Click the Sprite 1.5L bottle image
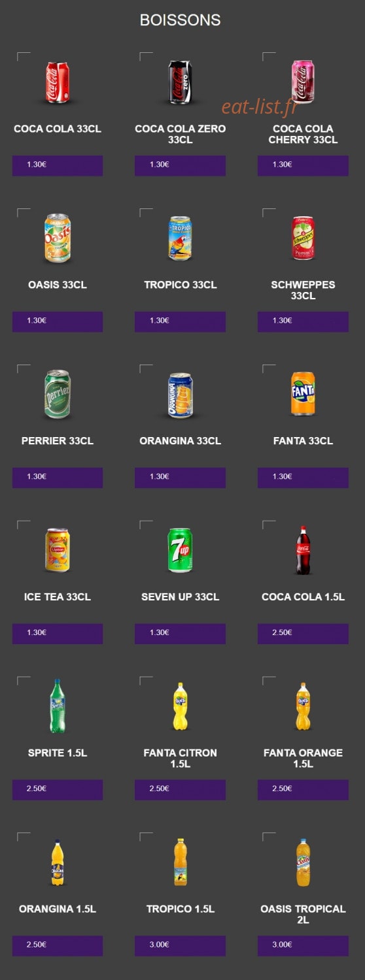The height and width of the screenshot is (980, 365). coord(58,706)
